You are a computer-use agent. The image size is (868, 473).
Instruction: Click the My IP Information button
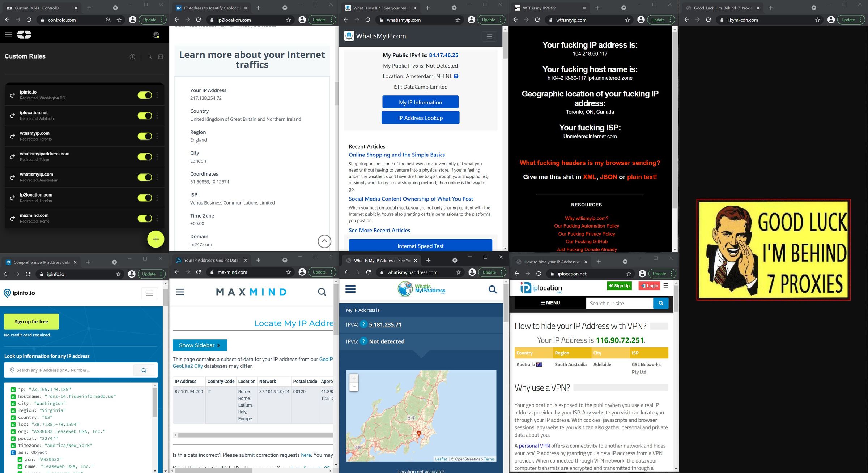[x=420, y=102]
